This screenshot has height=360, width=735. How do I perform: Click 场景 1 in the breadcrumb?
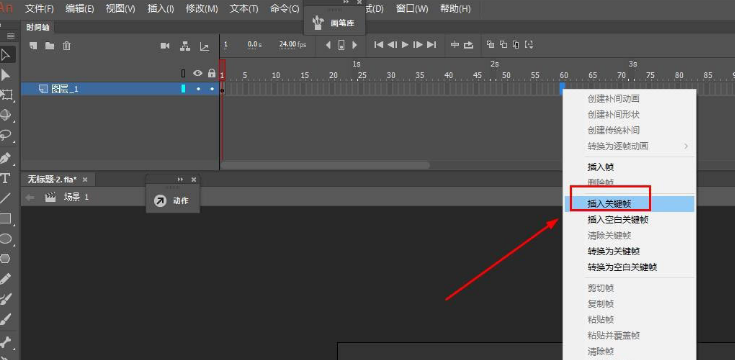pyautogui.click(x=76, y=197)
